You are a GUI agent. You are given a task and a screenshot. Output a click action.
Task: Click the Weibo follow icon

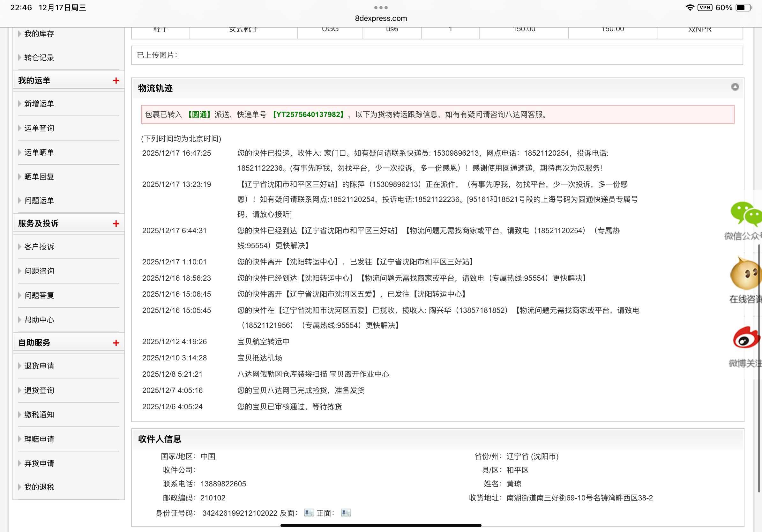(x=746, y=338)
